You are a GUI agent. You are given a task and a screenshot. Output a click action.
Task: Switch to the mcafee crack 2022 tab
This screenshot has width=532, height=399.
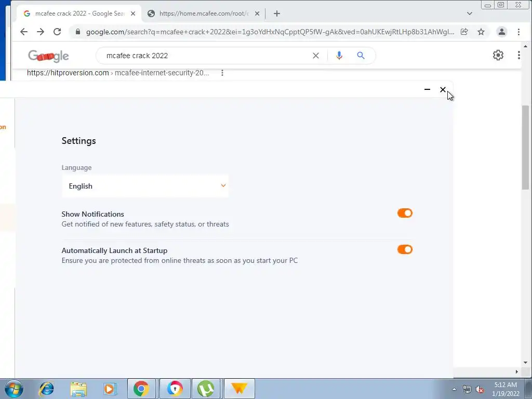point(79,14)
